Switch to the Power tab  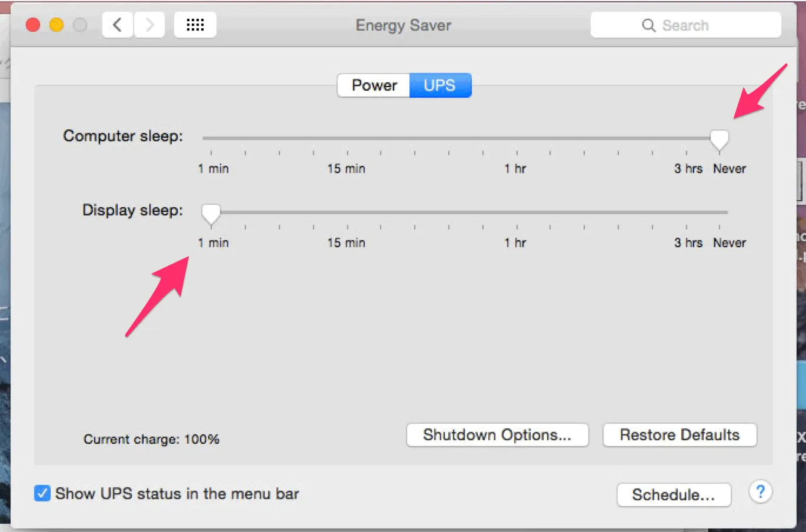(x=373, y=85)
